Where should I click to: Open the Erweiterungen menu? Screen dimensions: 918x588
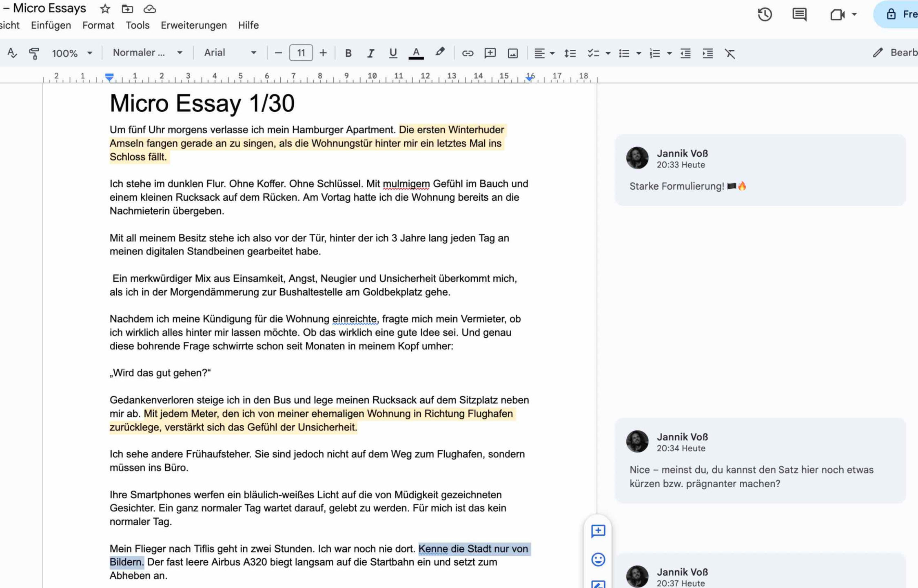[193, 25]
